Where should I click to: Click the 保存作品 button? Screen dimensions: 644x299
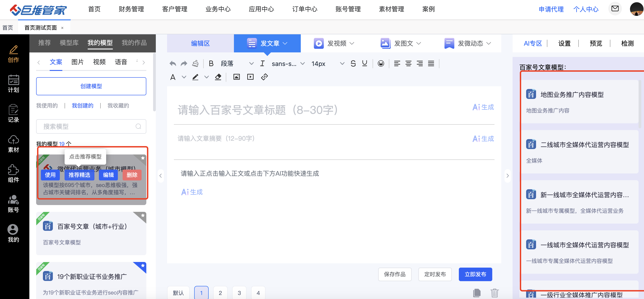(x=395, y=274)
